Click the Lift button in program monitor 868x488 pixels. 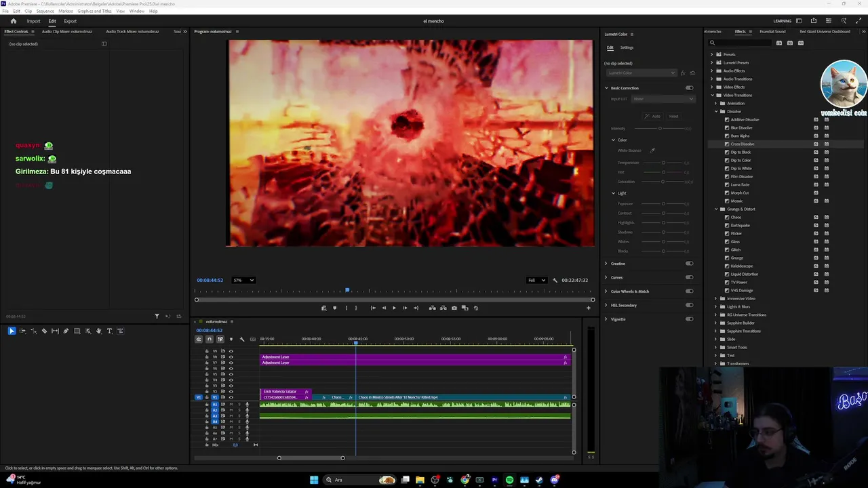(433, 308)
